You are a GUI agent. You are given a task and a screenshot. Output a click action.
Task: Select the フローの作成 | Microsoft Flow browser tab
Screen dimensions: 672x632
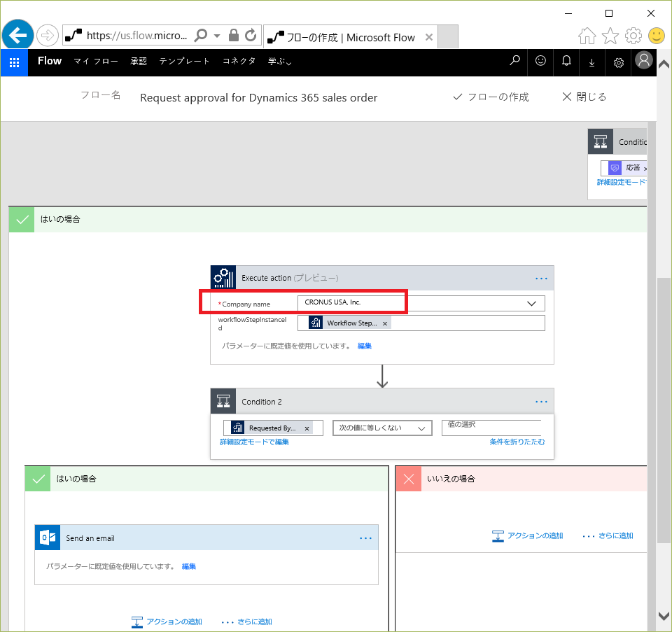point(350,37)
